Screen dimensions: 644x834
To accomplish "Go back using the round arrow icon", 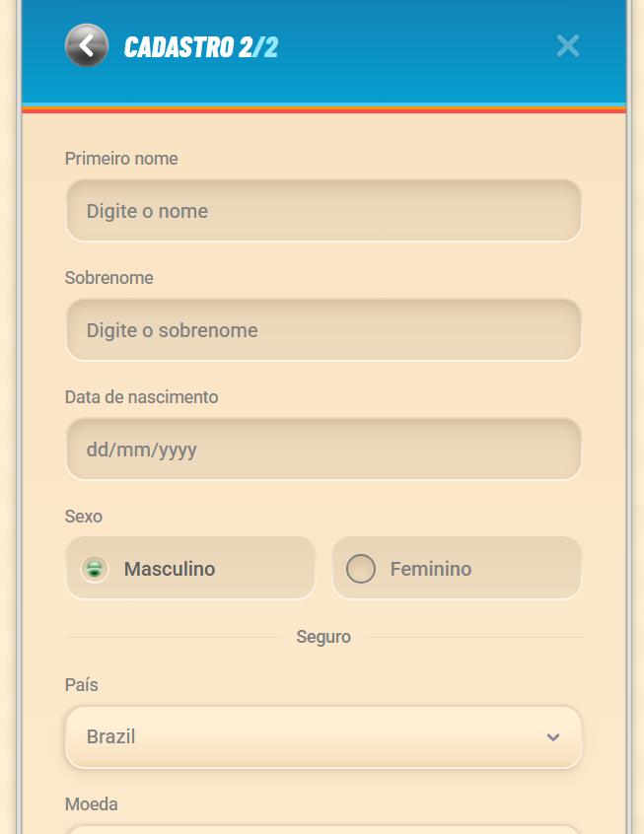I will pyautogui.click(x=87, y=45).
